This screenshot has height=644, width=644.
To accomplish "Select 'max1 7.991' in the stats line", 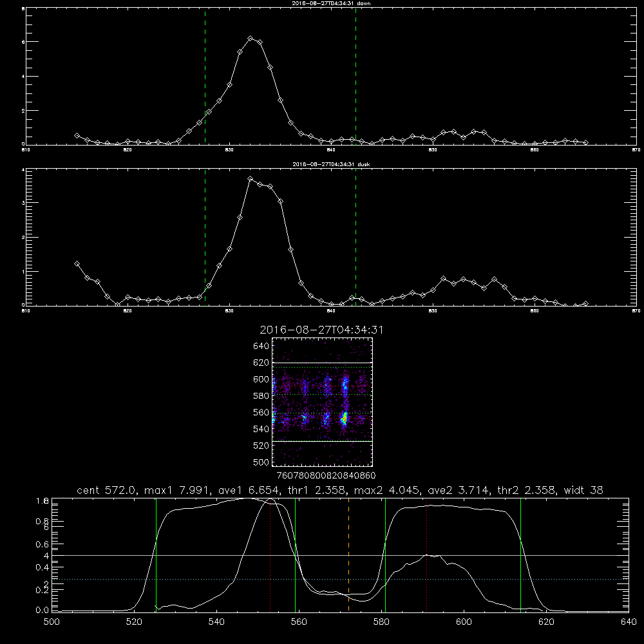I will [x=178, y=490].
